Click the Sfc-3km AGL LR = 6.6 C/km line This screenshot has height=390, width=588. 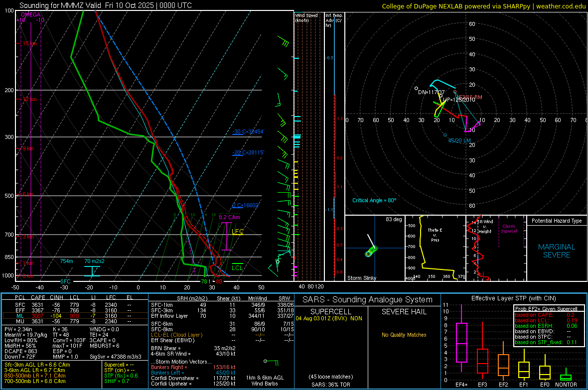(x=37, y=365)
